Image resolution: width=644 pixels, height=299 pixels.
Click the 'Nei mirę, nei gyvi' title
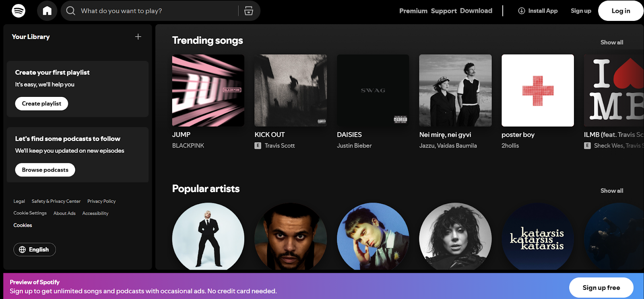[445, 135]
